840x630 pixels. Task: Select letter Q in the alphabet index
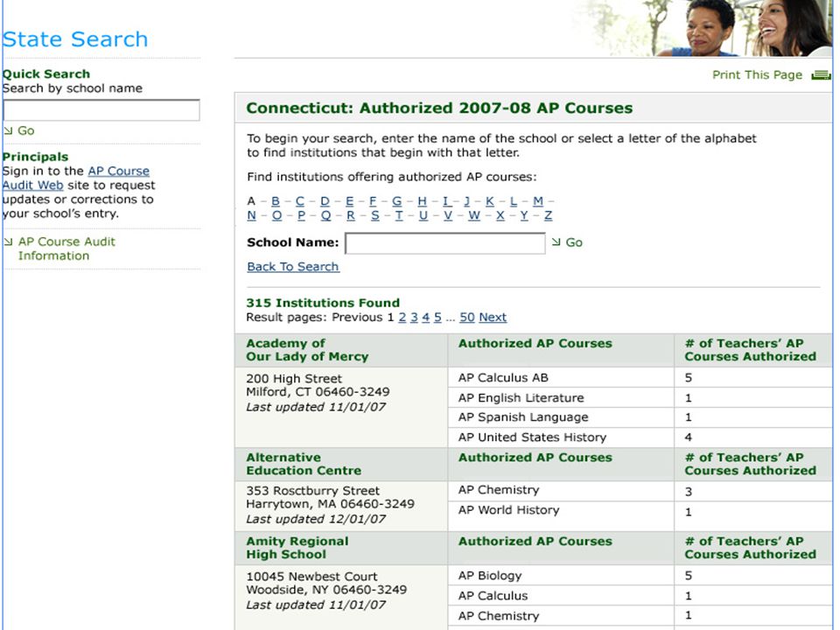pyautogui.click(x=325, y=216)
